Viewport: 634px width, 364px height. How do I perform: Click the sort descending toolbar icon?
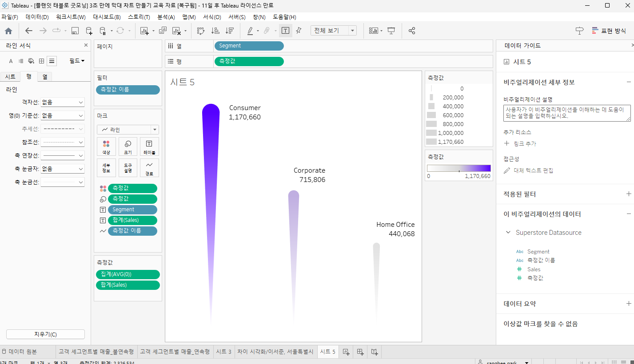[230, 31]
